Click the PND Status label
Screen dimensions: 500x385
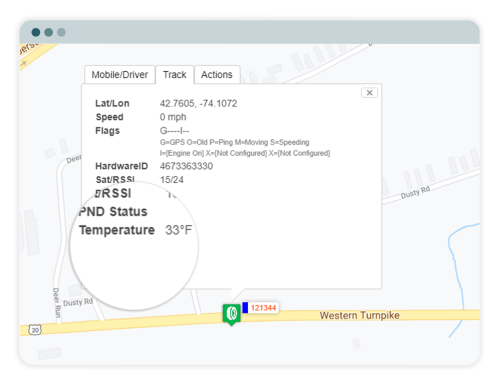click(113, 212)
